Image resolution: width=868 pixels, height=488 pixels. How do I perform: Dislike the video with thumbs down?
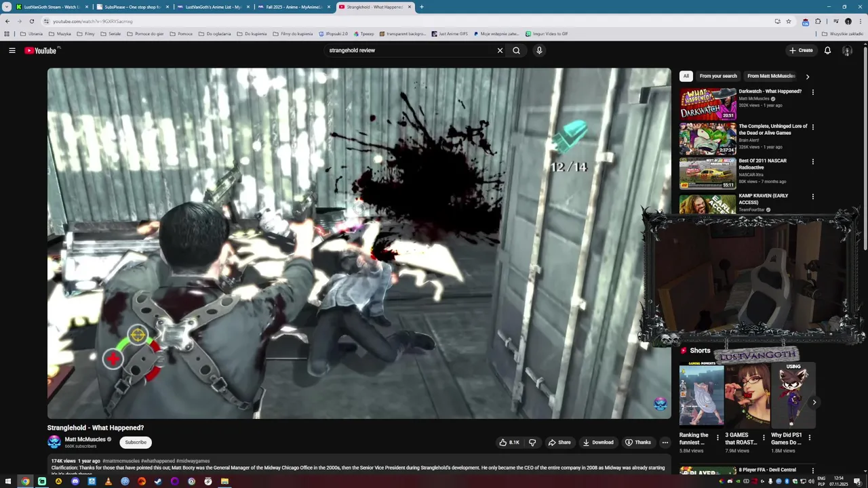[x=532, y=443]
